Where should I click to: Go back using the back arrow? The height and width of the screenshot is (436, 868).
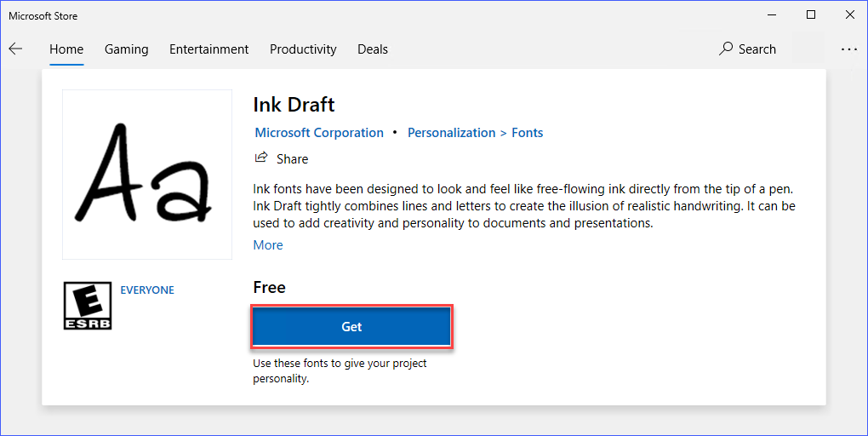click(x=15, y=49)
